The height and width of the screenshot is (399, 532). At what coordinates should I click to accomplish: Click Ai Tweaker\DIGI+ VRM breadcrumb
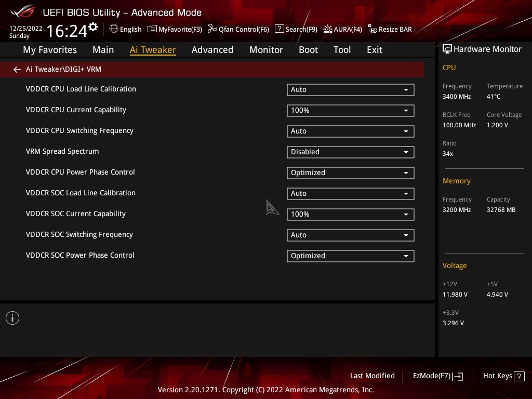[x=63, y=69]
